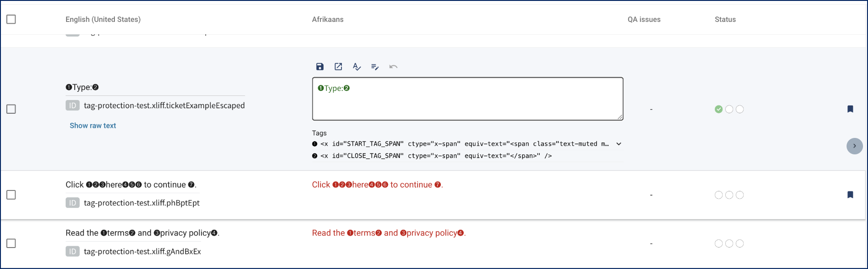Click the black source text 'Click here to continue'

[131, 185]
